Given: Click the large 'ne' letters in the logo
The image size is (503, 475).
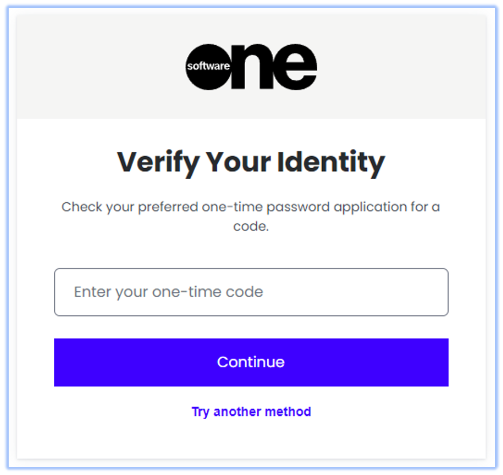Looking at the screenshot, I should 274,67.
